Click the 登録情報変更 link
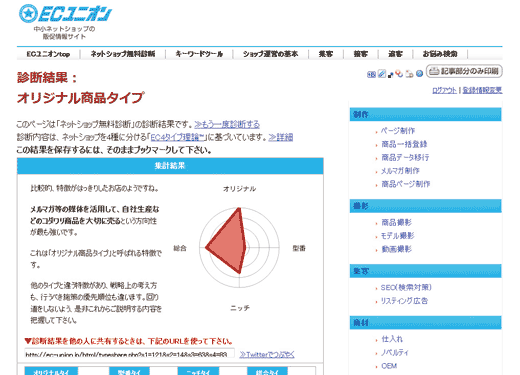The height and width of the screenshot is (375, 520). tap(482, 90)
